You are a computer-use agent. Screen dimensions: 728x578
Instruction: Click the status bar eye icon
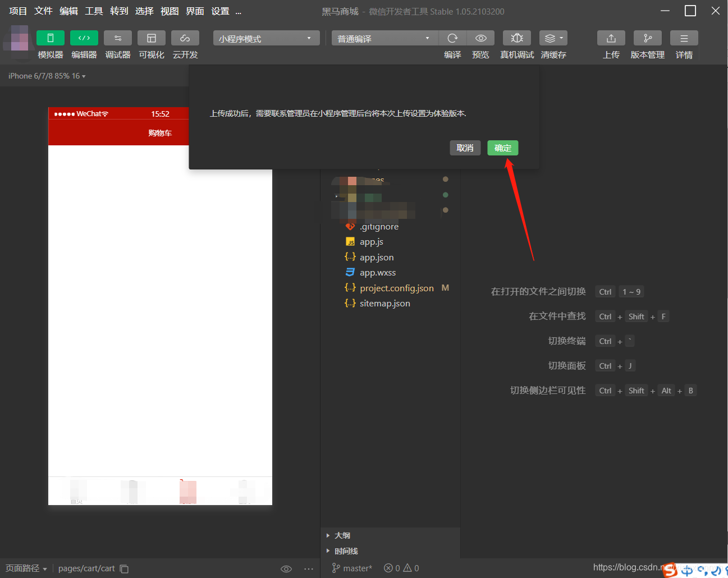pos(286,569)
